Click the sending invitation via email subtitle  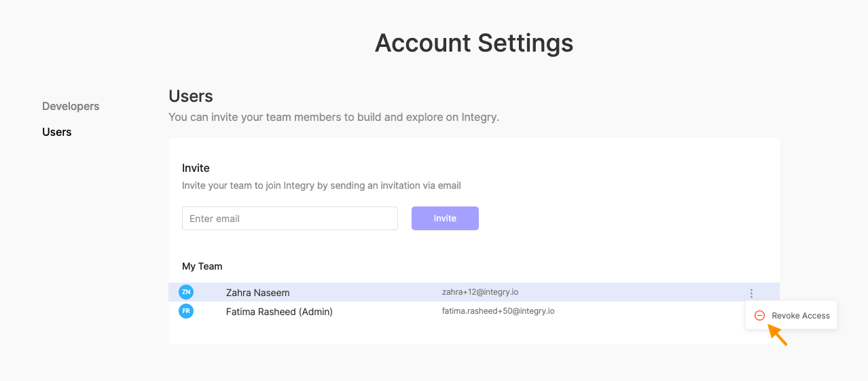(x=321, y=185)
